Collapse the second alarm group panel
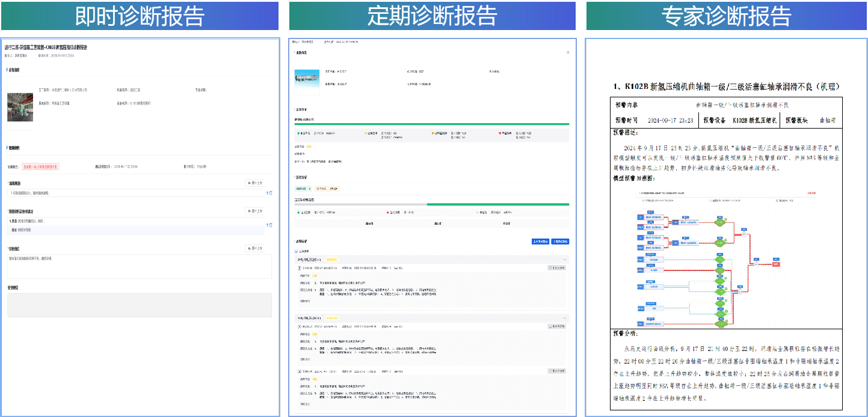Viewport: 868px width, 417px height. (564, 318)
